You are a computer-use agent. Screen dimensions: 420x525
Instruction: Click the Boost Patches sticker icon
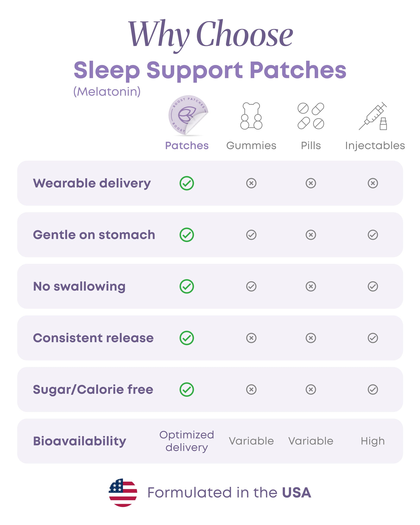coord(188,115)
